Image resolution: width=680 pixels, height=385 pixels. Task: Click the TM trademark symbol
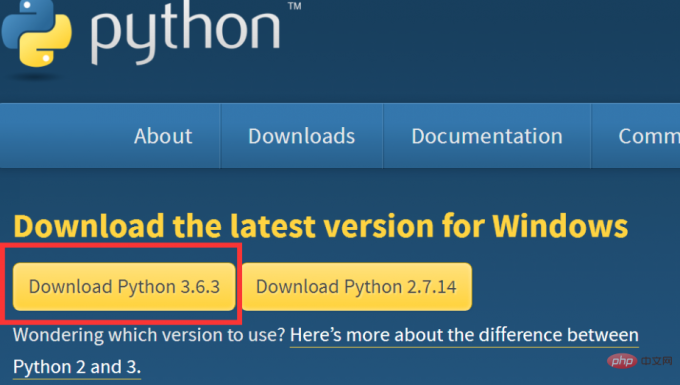tap(294, 6)
